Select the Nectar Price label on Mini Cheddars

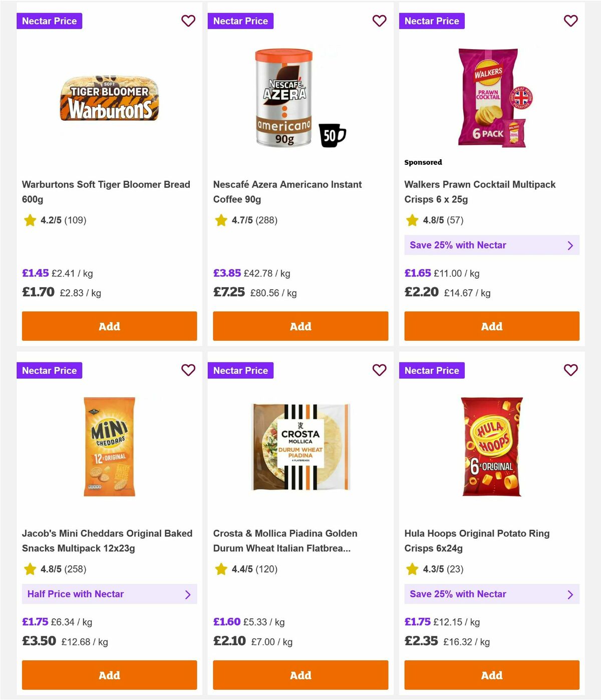[49, 370]
